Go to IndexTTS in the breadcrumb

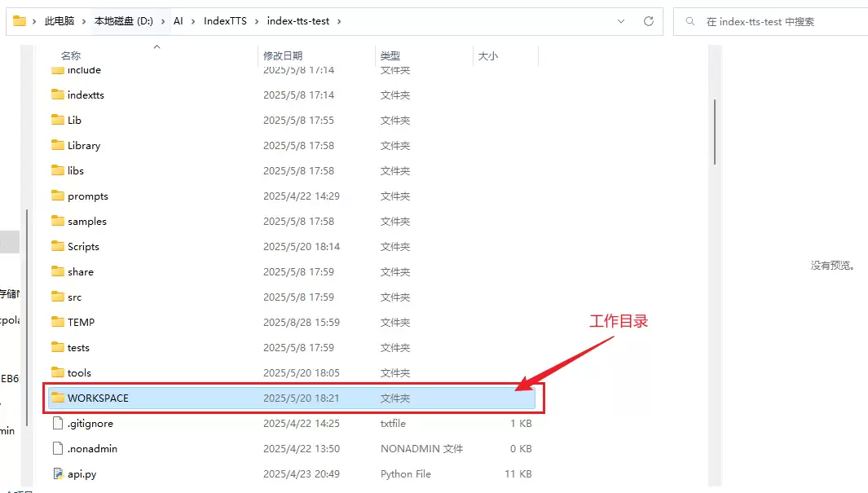coord(225,21)
